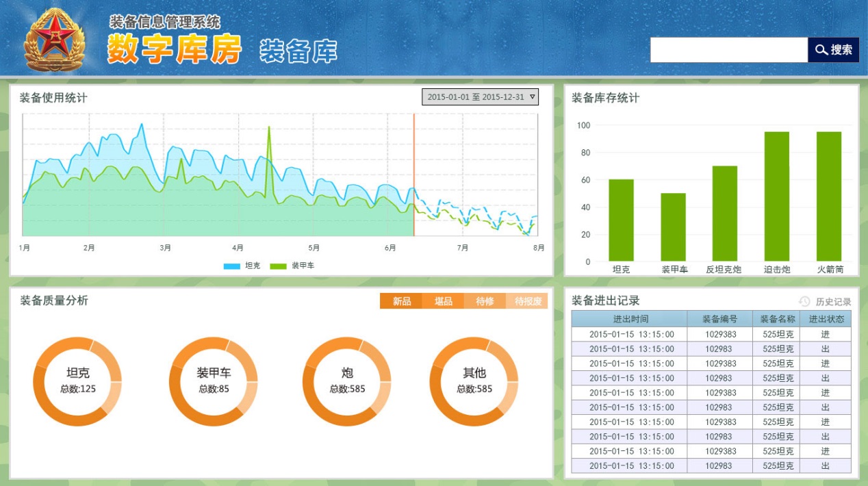This screenshot has height=486, width=868.
Task: Click the 坦克 donut chart
Action: (77, 381)
